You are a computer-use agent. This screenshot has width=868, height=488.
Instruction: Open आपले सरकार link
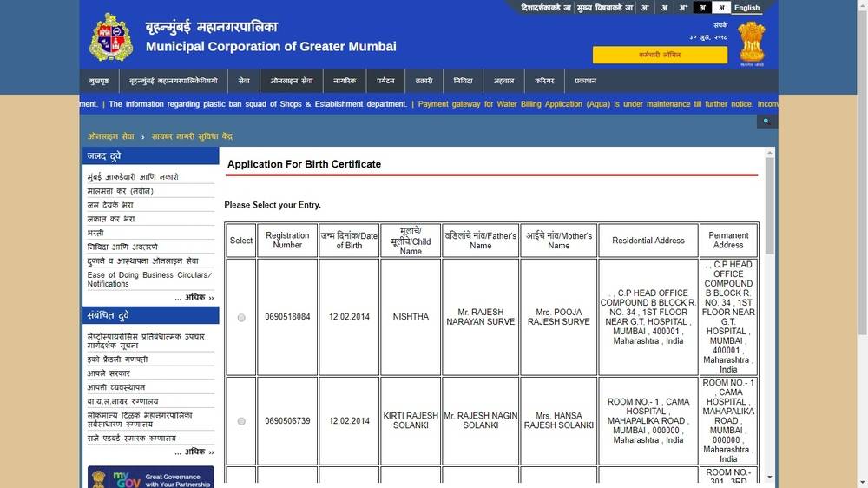click(108, 373)
